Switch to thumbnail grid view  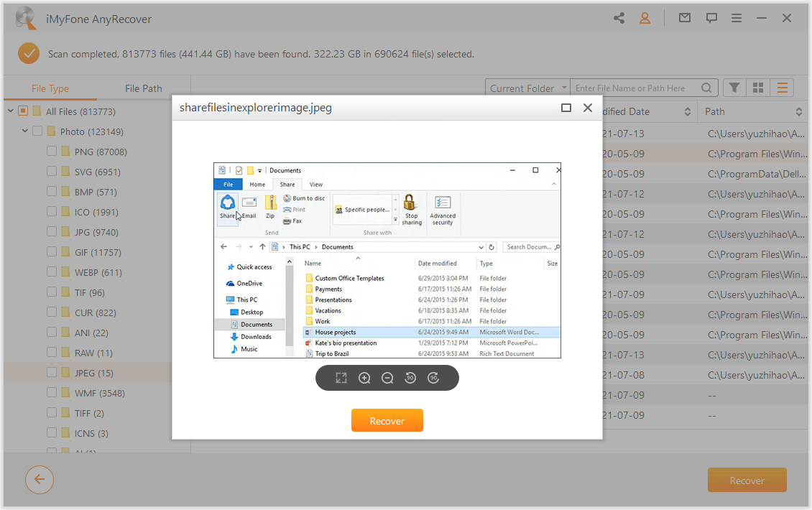coord(757,88)
